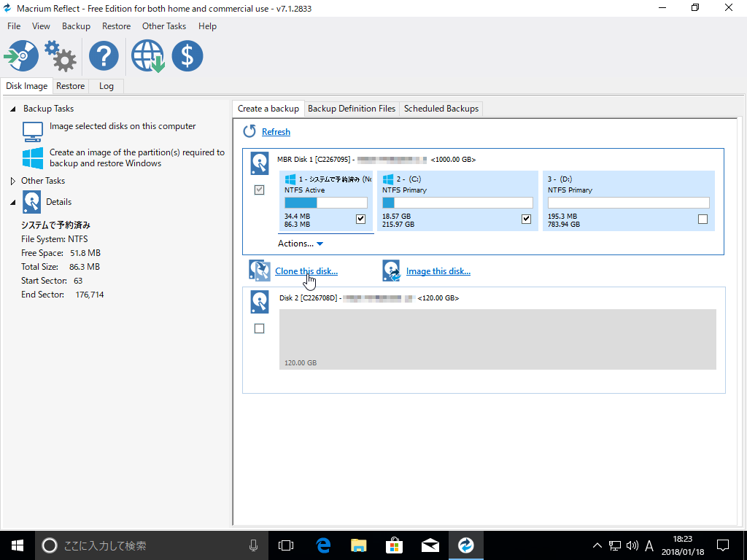The width and height of the screenshot is (747, 560).
Task: Click the D: partition usage bar
Action: coord(628,203)
